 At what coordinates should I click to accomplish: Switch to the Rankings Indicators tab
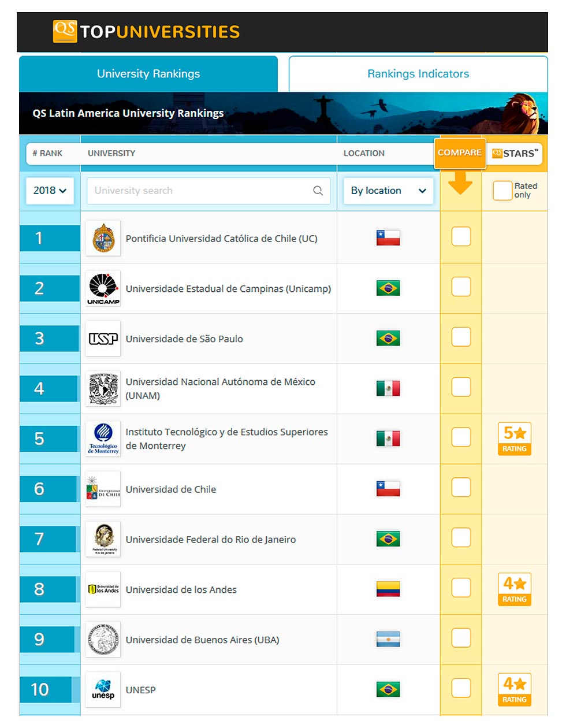click(x=418, y=74)
